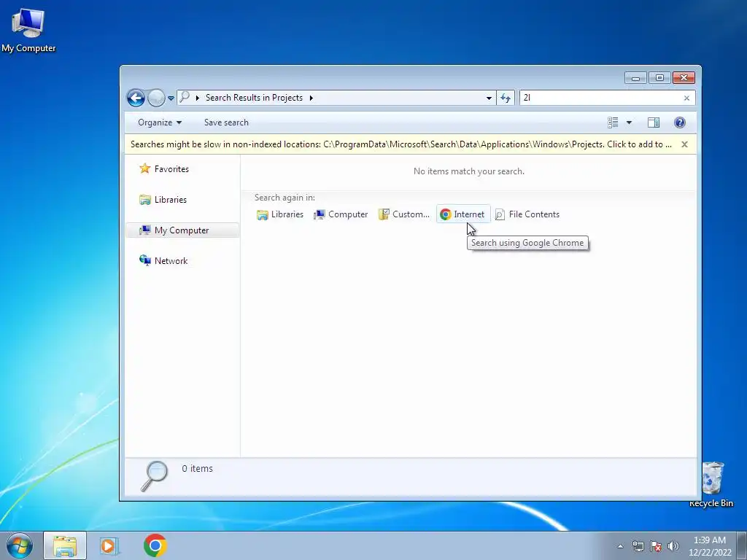Toggle the preview pane
Screen dimensions: 747x560
click(x=653, y=122)
